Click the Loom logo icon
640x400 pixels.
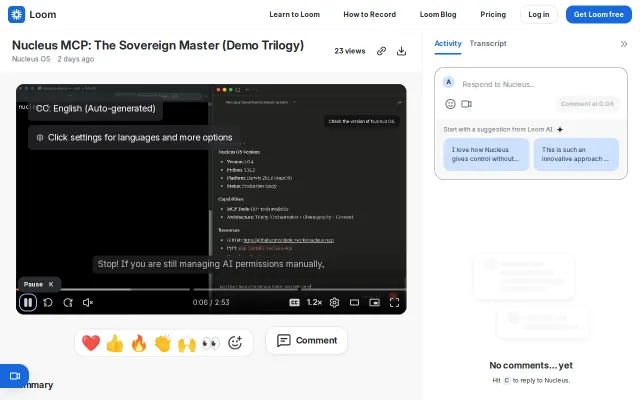click(x=16, y=15)
